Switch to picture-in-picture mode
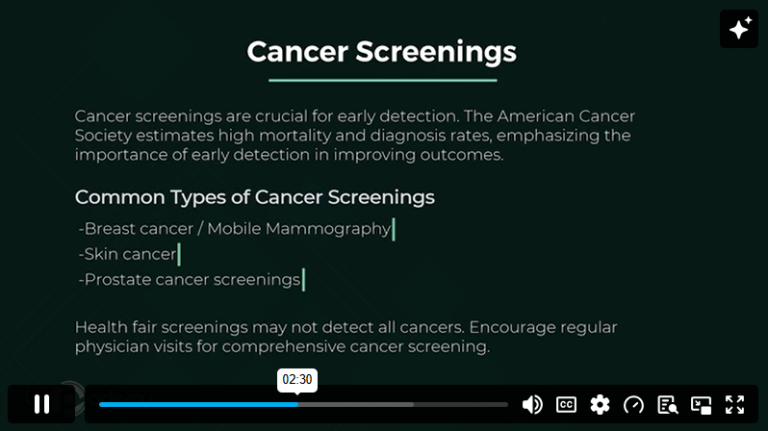 (701, 405)
